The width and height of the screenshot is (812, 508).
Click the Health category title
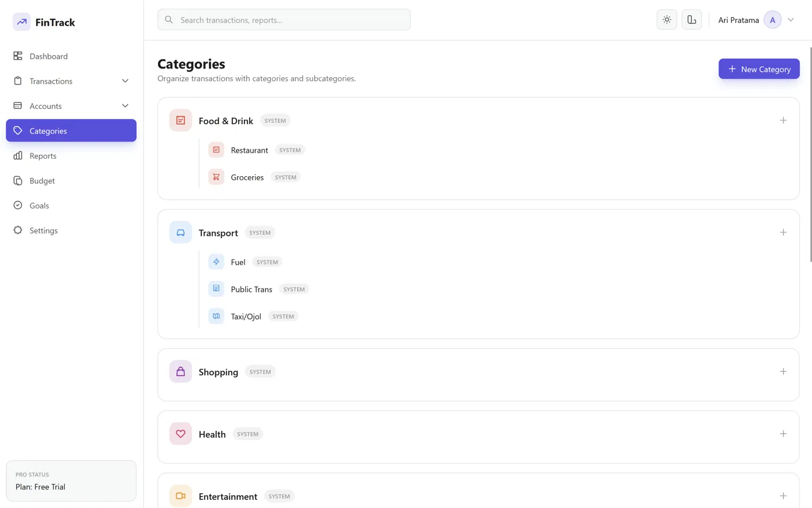point(212,434)
